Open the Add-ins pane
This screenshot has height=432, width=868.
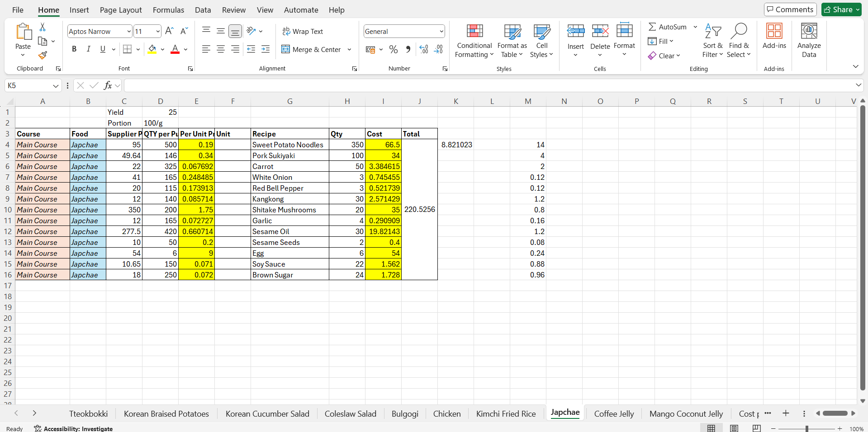click(x=774, y=36)
